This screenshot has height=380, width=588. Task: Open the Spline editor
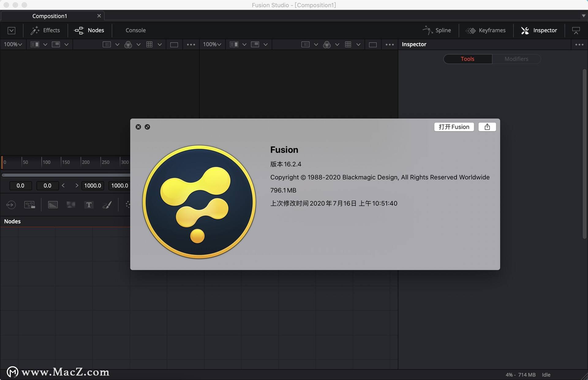point(437,30)
